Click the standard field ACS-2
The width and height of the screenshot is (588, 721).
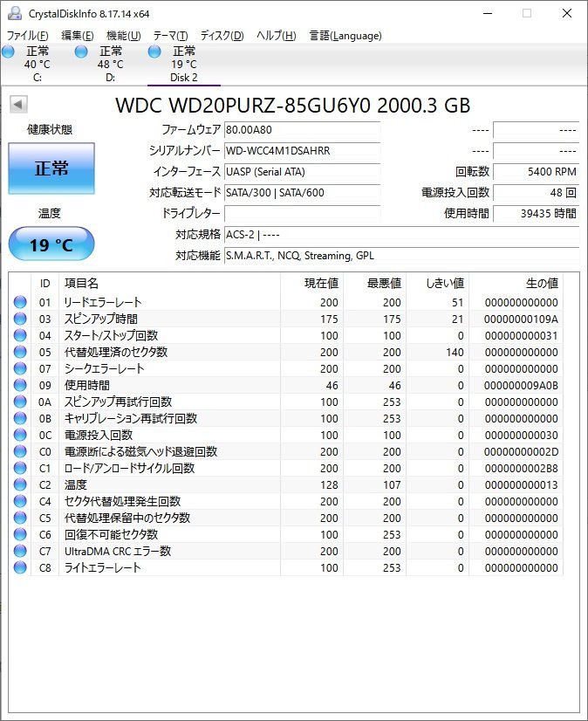click(x=401, y=235)
